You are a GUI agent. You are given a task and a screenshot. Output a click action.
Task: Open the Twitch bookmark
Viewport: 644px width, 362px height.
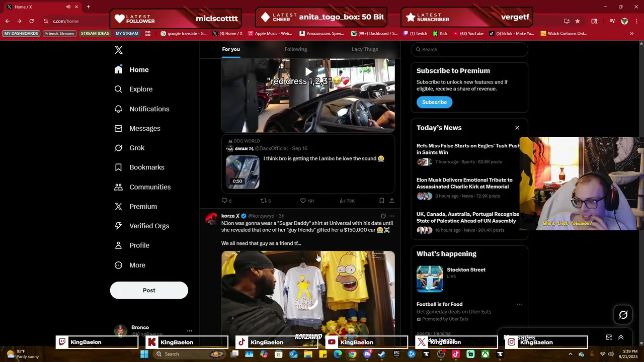pos(415,34)
